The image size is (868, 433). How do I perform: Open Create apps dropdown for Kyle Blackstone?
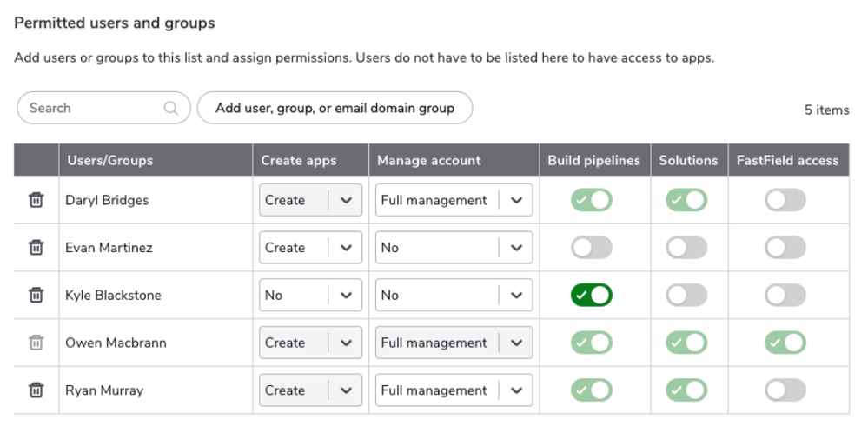pyautogui.click(x=310, y=296)
